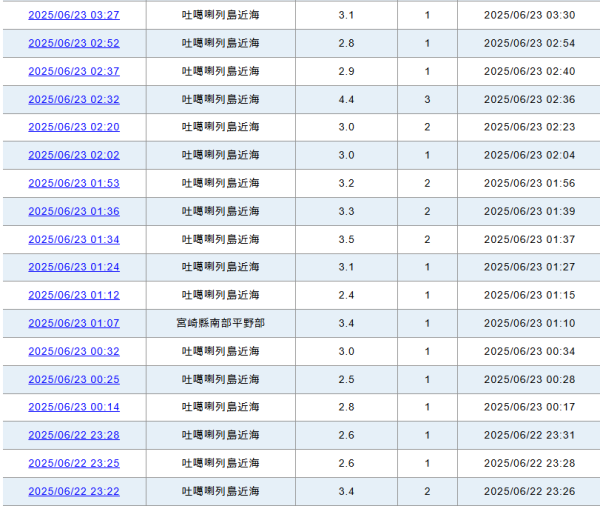Select the announcement time 2025/06/22 23:26

[x=529, y=491]
